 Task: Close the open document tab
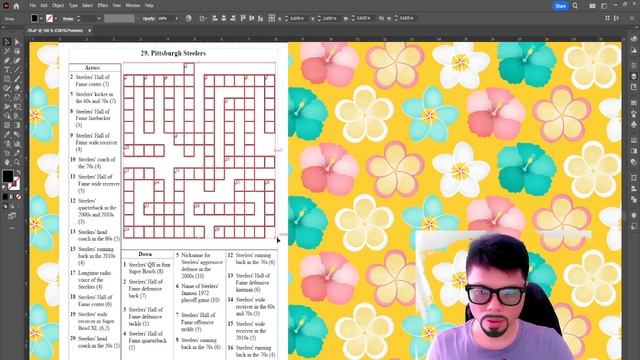click(x=89, y=31)
